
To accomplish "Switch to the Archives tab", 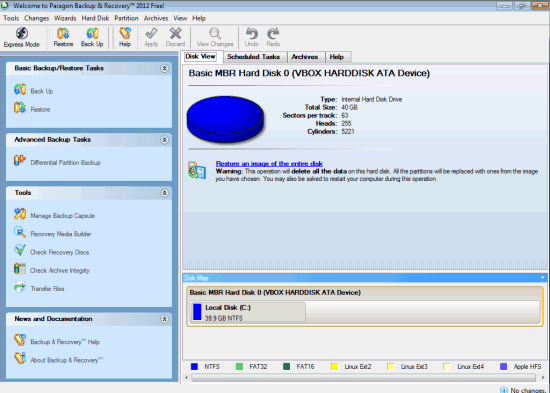I will tap(305, 57).
